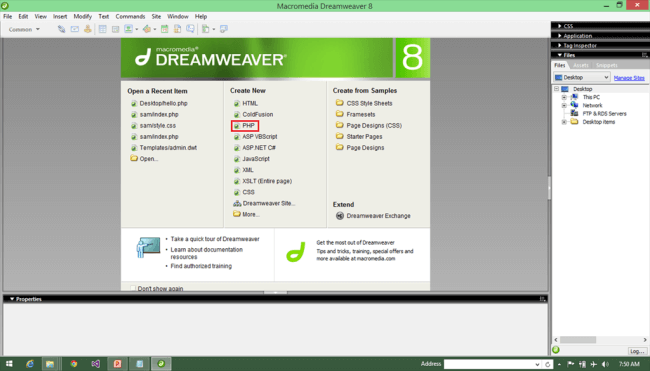This screenshot has width=650, height=371.
Task: Click the Windows Start button
Action: click(x=9, y=364)
